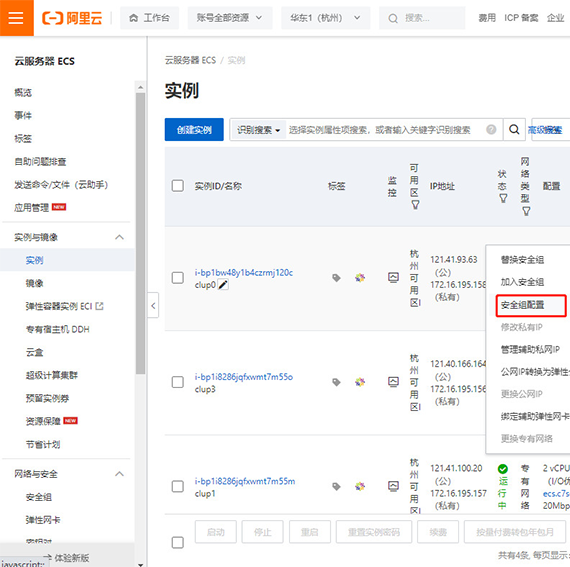Open region dropdown 华东1（杭州）

[325, 18]
